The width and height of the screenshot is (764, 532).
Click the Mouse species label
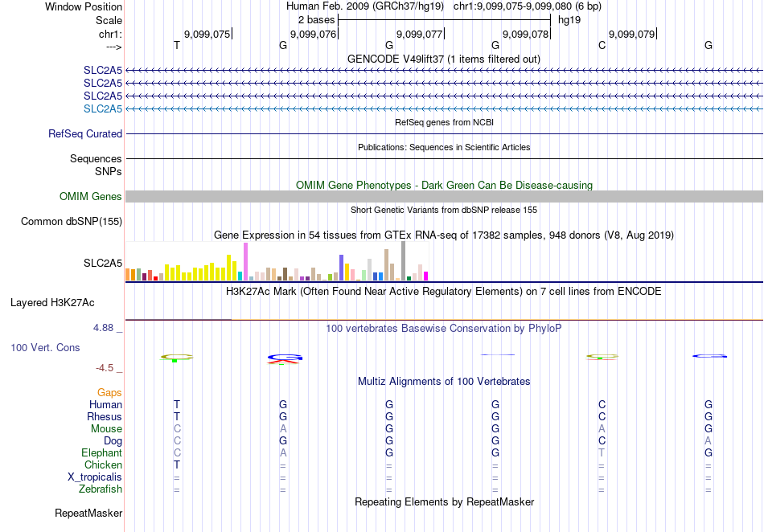click(106, 429)
